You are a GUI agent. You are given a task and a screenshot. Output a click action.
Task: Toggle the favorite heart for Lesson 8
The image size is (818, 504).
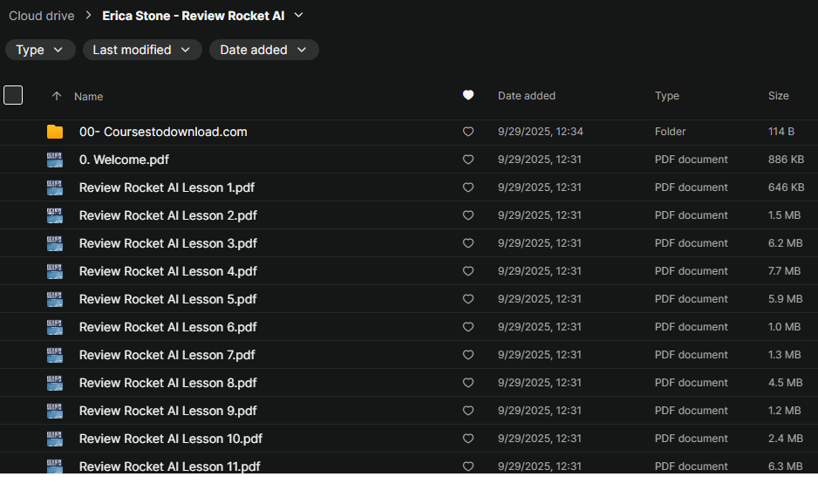(468, 383)
